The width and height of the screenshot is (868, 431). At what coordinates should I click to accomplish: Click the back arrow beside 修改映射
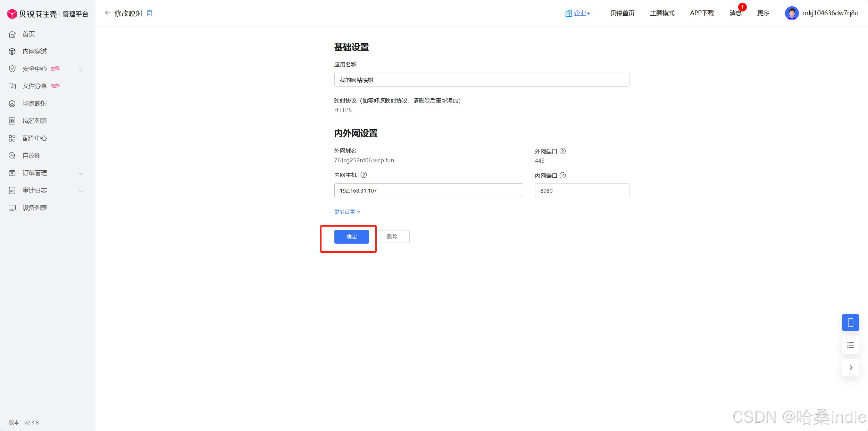(x=108, y=13)
